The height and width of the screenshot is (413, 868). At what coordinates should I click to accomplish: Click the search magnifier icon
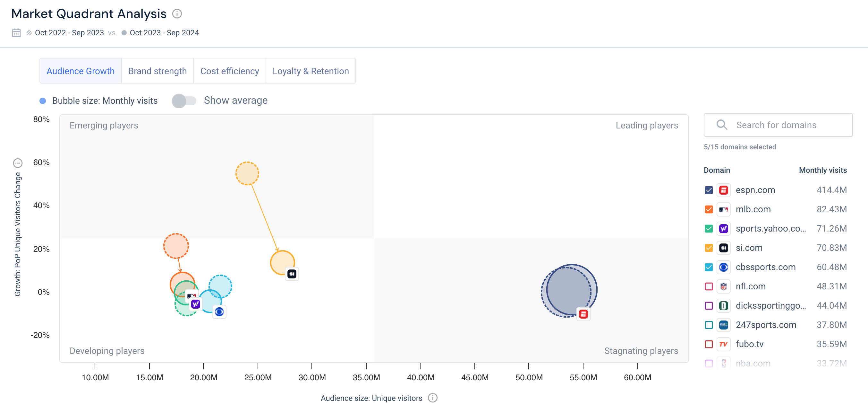(721, 125)
